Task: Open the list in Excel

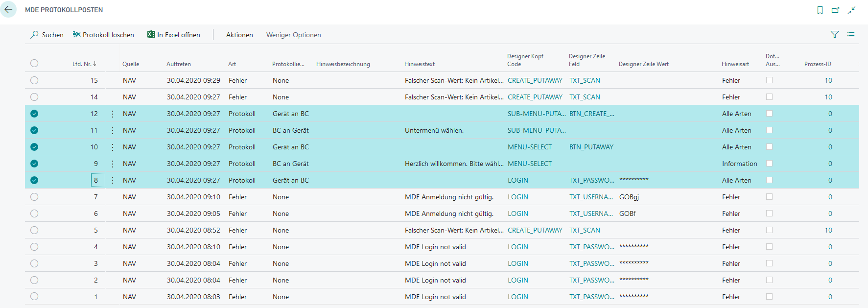Action: tap(174, 35)
